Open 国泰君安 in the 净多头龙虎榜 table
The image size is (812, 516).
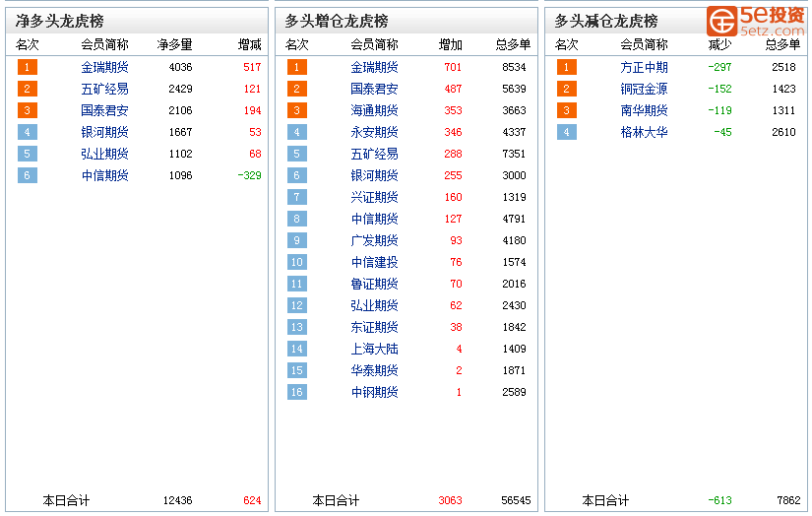(x=104, y=111)
